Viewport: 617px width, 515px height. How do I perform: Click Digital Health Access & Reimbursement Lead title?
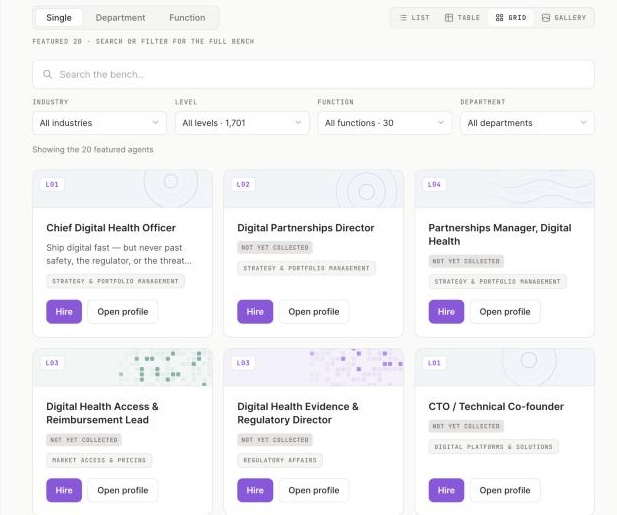(x=102, y=413)
